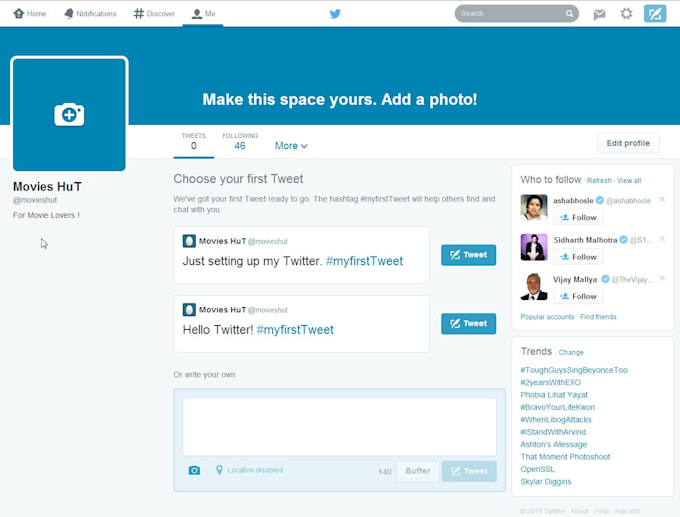
Task: Click the Movies HuT profile name
Action: (47, 187)
